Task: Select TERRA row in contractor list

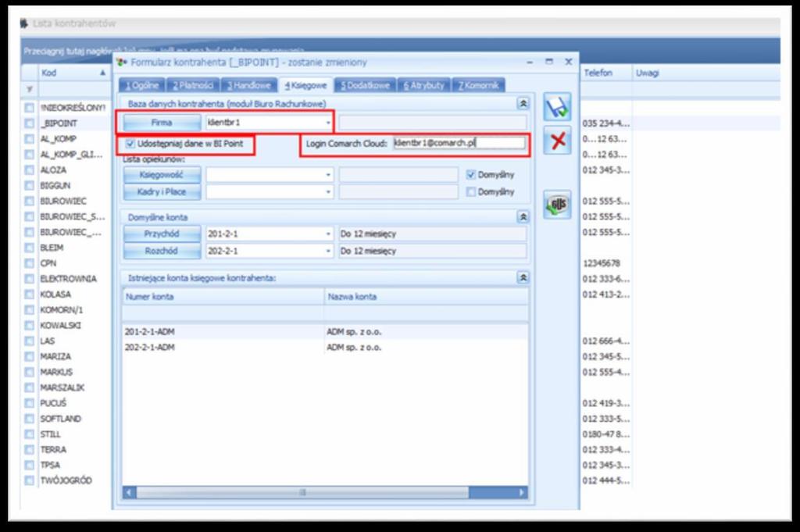Action: coord(53,450)
